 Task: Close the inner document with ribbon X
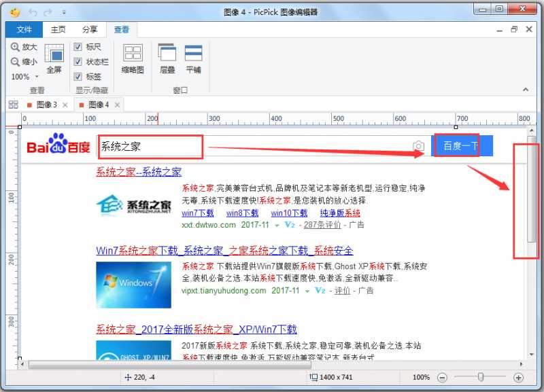pos(529,29)
